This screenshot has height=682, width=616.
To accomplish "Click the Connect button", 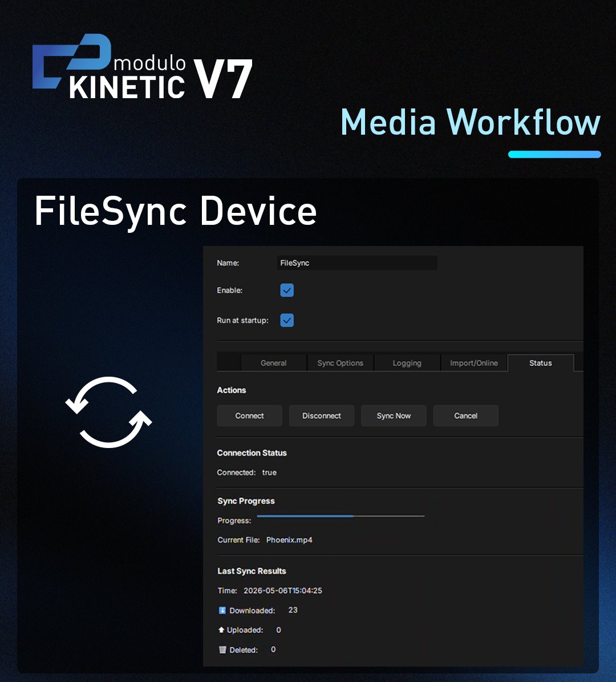I will coord(249,416).
